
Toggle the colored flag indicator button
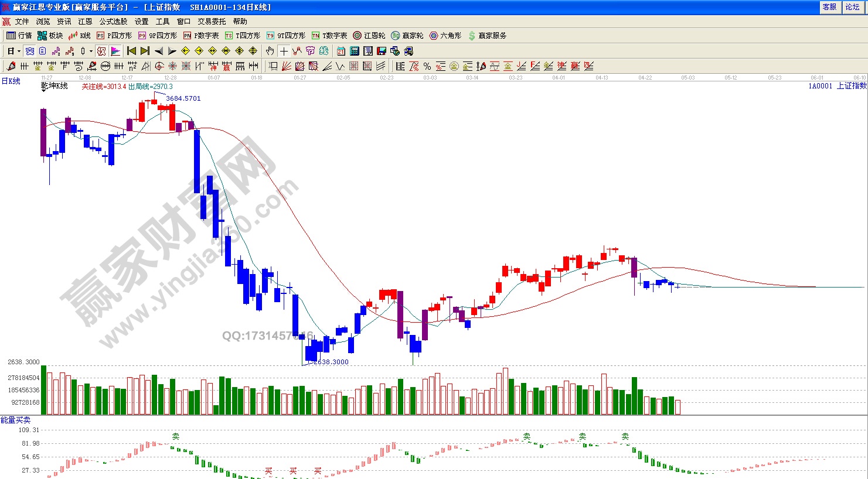pyautogui.click(x=115, y=51)
